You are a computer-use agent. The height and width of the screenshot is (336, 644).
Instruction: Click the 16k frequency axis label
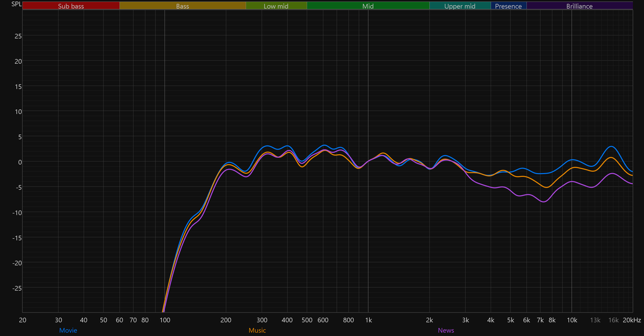614,320
